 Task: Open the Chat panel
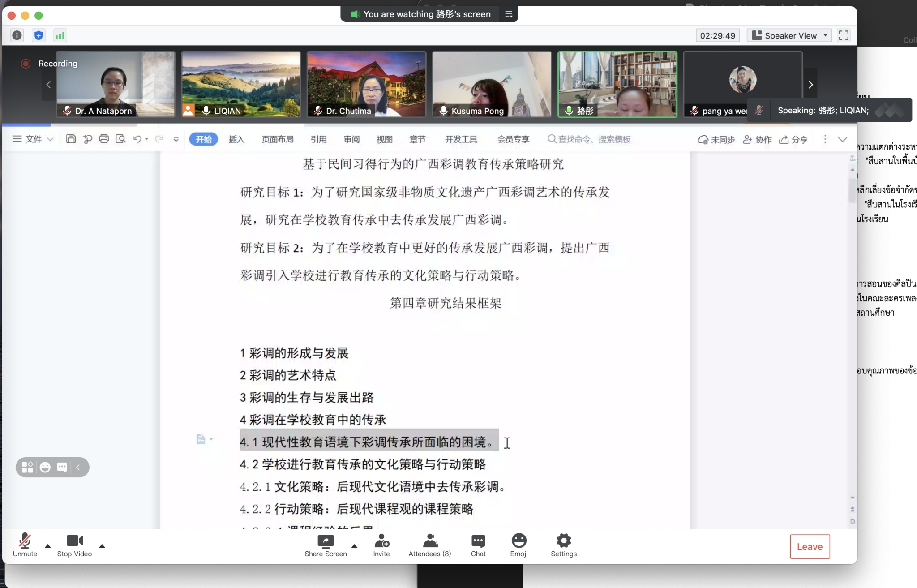click(x=478, y=545)
